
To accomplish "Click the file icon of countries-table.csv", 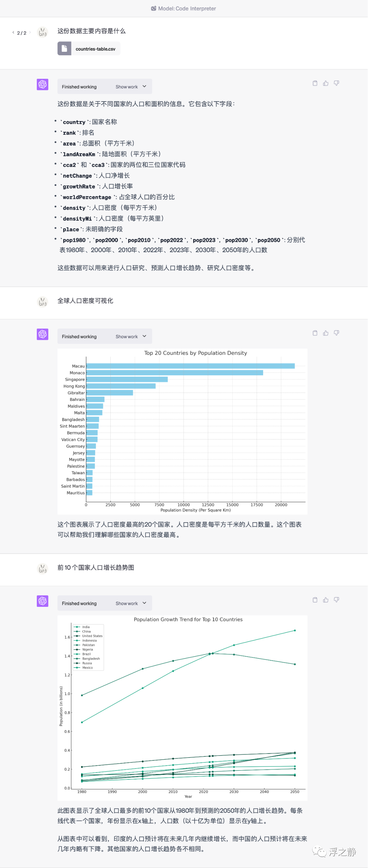I will tap(64, 48).
